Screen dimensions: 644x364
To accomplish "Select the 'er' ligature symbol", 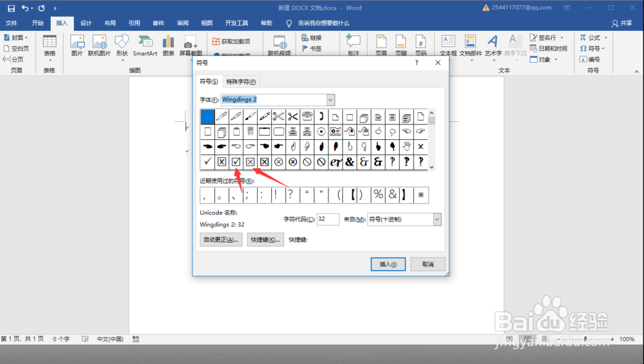I will point(335,162).
